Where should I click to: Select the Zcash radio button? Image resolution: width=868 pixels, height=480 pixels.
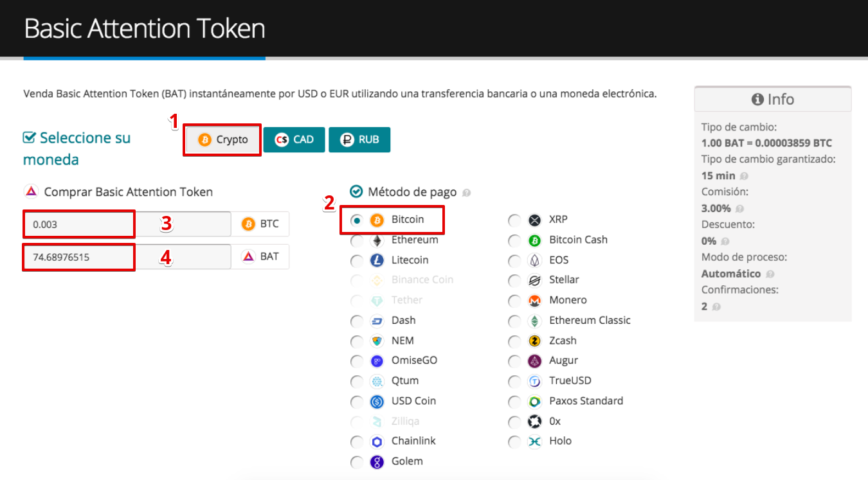click(x=514, y=341)
